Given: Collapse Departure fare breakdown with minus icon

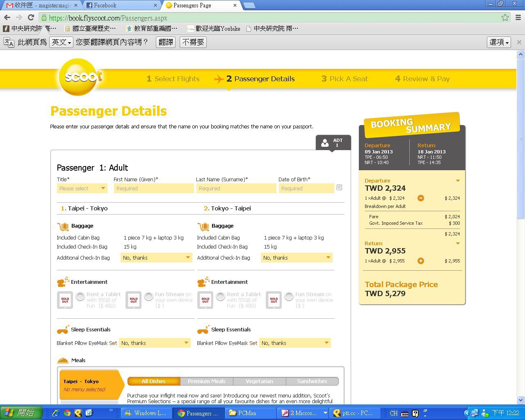Looking at the screenshot, I should click(420, 198).
